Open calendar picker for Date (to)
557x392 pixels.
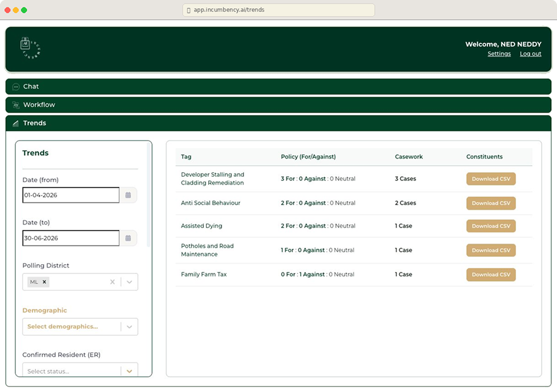[x=128, y=238]
